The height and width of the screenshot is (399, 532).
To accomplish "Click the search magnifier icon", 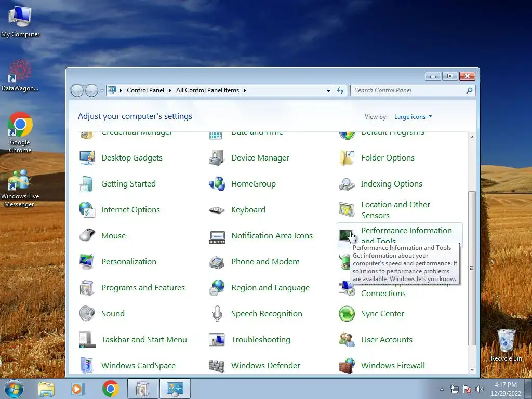I will (469, 90).
